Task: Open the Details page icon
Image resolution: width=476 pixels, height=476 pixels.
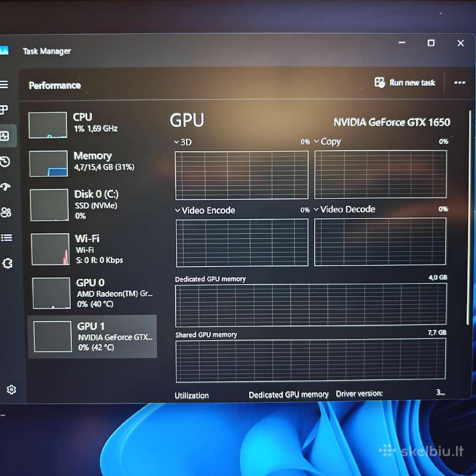Action: pyautogui.click(x=7, y=237)
